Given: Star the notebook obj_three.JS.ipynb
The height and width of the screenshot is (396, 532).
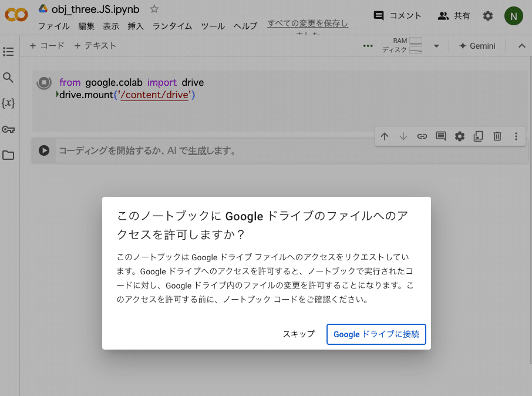Looking at the screenshot, I should coord(154,9).
